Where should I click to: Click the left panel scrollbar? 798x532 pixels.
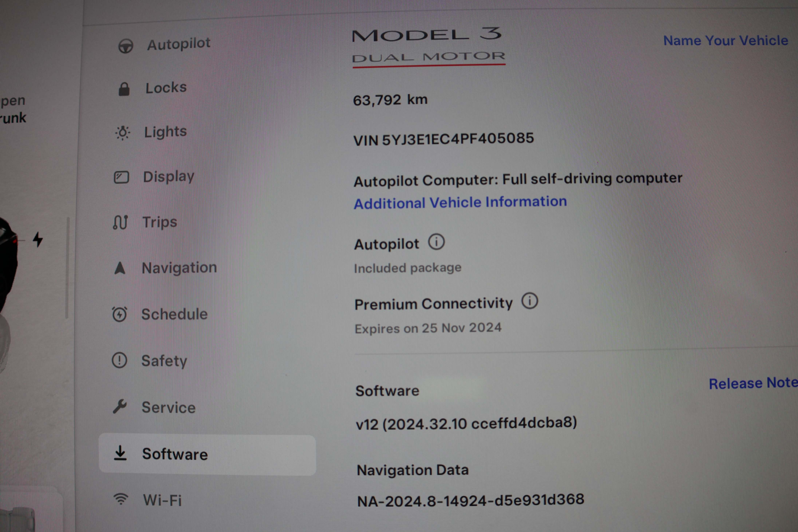[67, 268]
